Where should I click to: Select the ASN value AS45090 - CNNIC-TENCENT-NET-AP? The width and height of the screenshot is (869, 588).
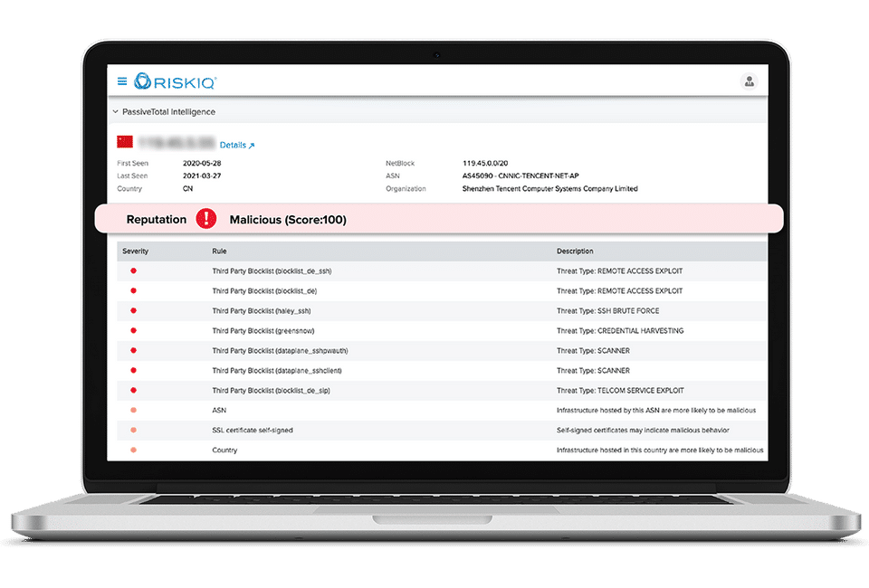tap(520, 176)
